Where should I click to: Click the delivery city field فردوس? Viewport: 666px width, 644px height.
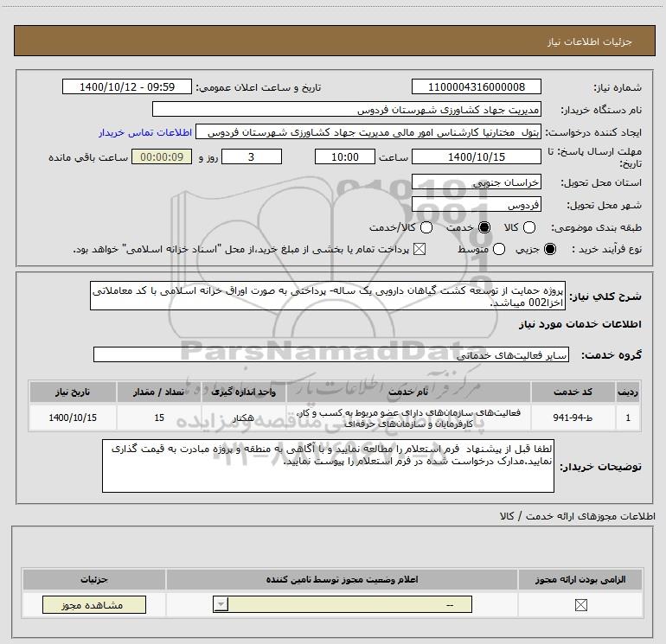tap(476, 205)
